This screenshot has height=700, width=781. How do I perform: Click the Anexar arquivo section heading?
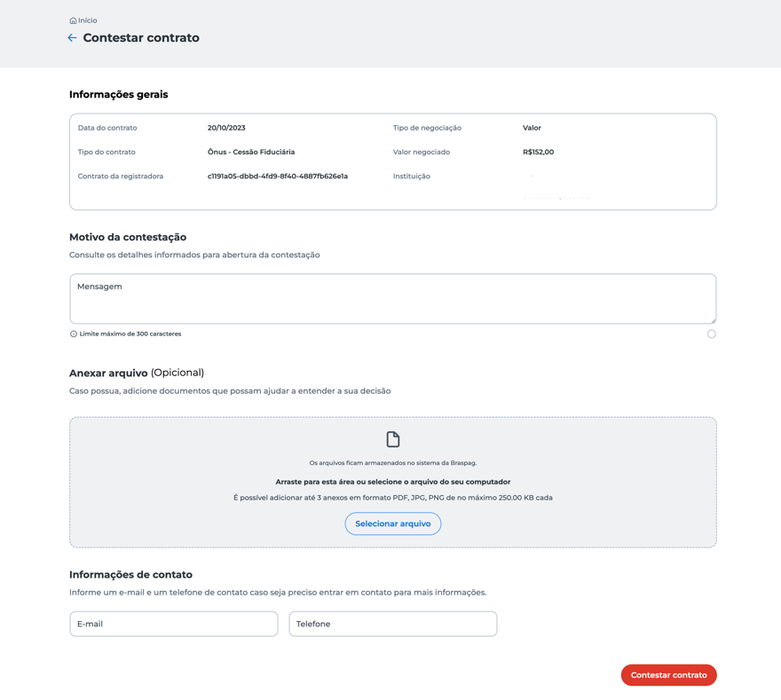pos(108,373)
